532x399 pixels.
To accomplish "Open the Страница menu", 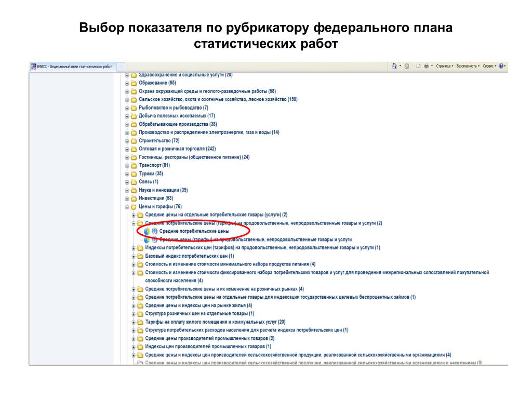I will point(445,66).
